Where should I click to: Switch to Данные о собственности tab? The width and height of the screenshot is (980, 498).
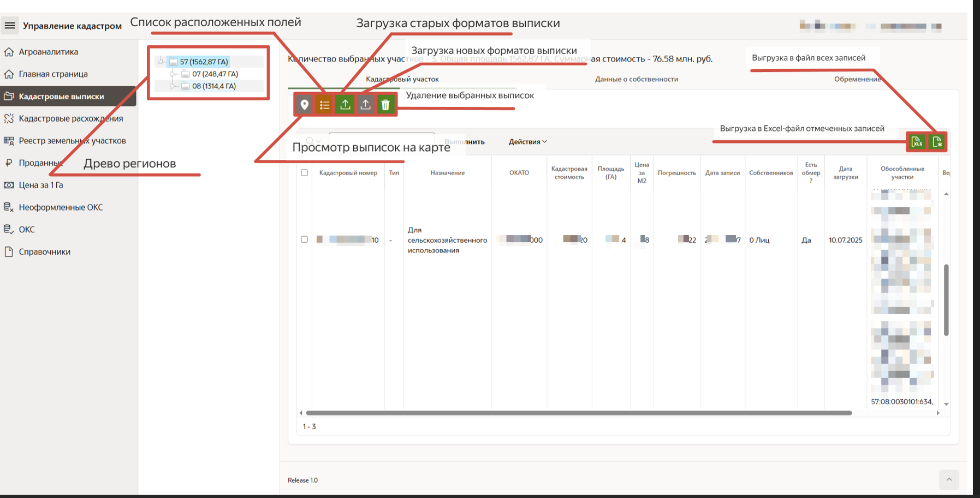(x=636, y=79)
